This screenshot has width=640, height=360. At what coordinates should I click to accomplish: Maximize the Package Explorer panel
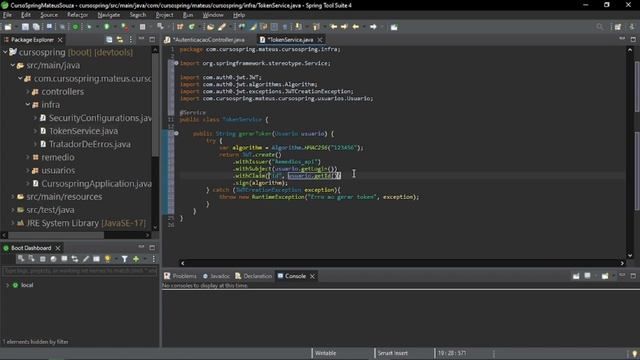click(x=152, y=40)
